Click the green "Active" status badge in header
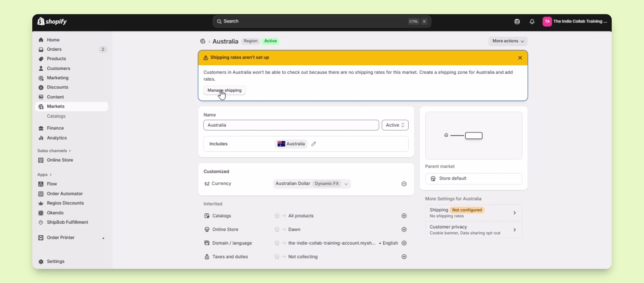This screenshot has height=283, width=644. pos(270,41)
